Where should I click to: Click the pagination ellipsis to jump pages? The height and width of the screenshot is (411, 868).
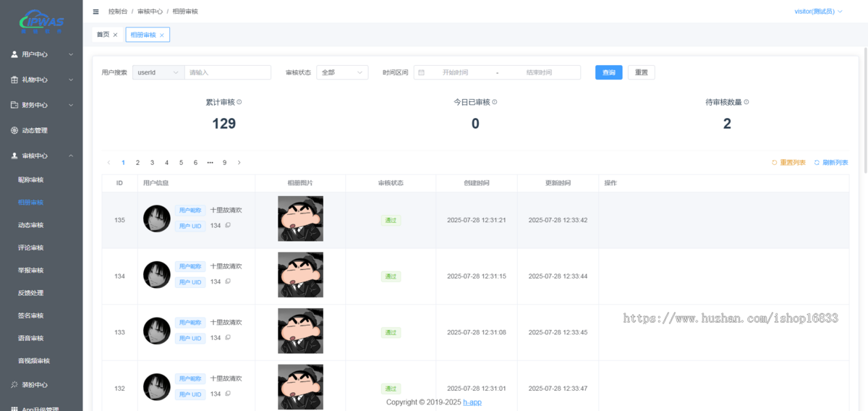(210, 163)
